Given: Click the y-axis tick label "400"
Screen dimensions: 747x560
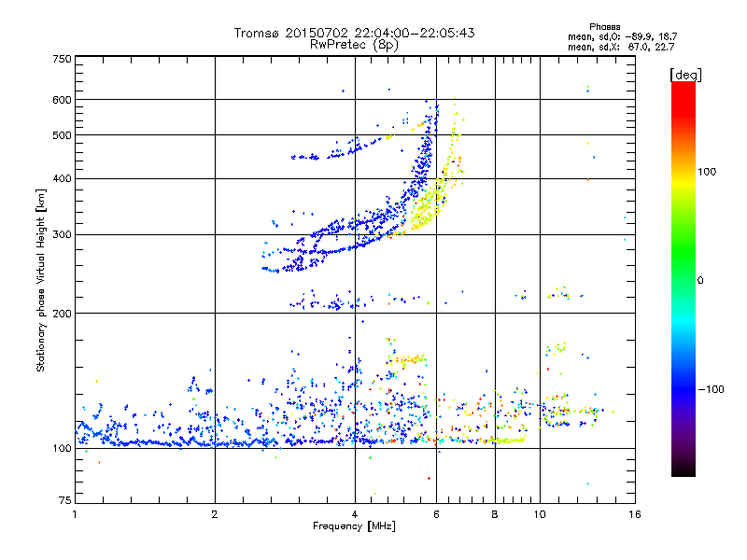Looking at the screenshot, I should (x=62, y=178).
